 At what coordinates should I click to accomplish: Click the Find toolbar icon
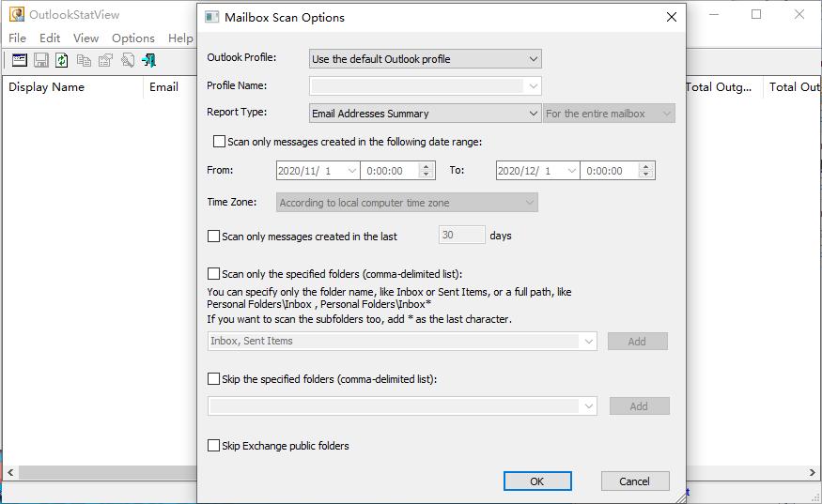coord(128,60)
